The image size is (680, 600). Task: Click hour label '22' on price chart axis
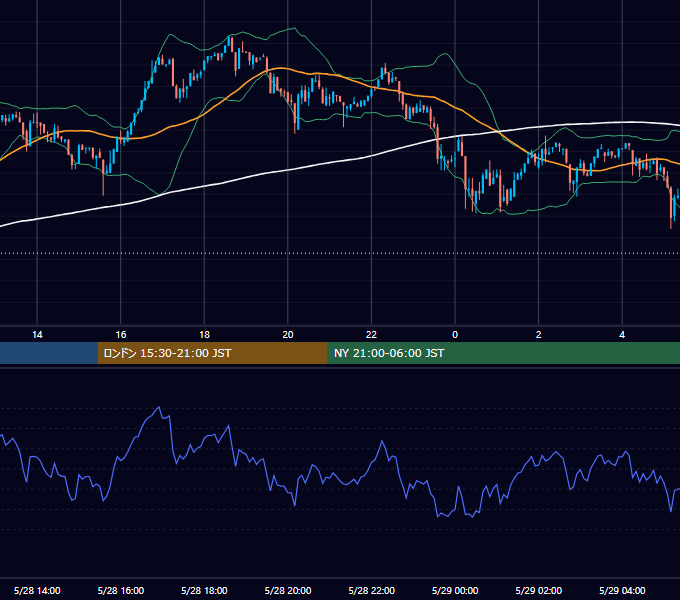tap(372, 335)
